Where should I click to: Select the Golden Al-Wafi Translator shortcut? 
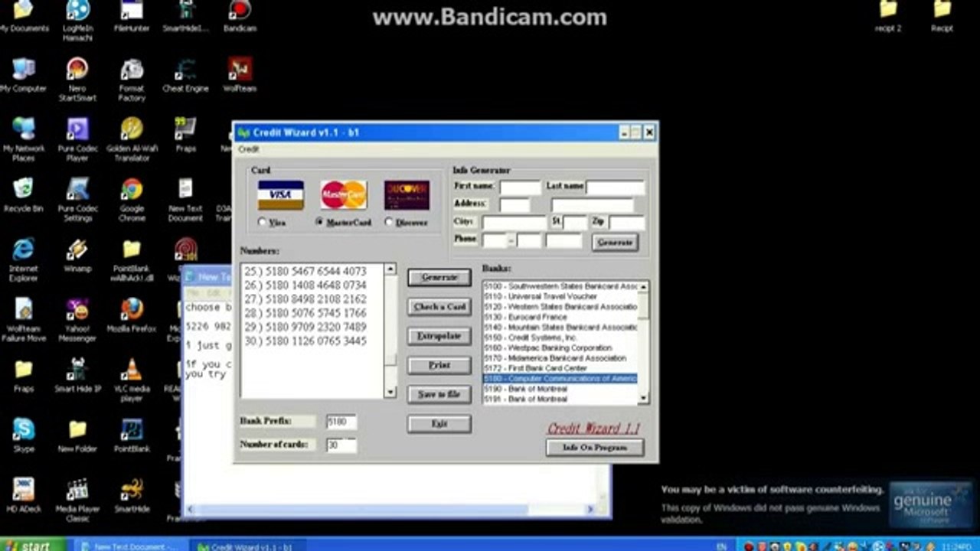[132, 139]
